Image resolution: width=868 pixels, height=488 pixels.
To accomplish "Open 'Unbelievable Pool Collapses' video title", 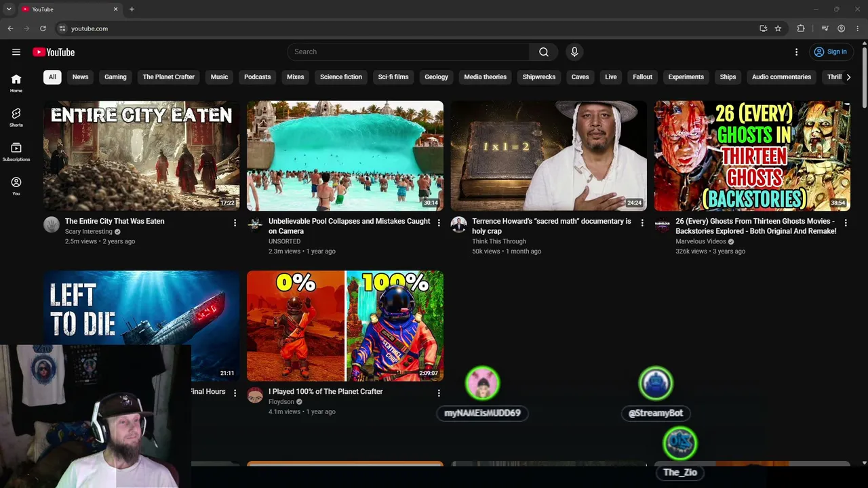I will 349,226.
